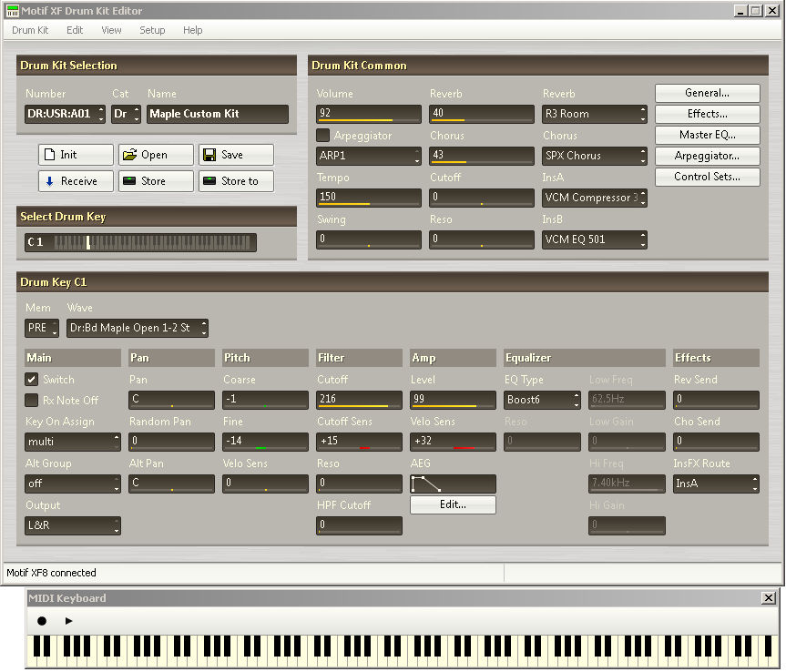Close the MIDI Keyboard panel

coord(768,598)
